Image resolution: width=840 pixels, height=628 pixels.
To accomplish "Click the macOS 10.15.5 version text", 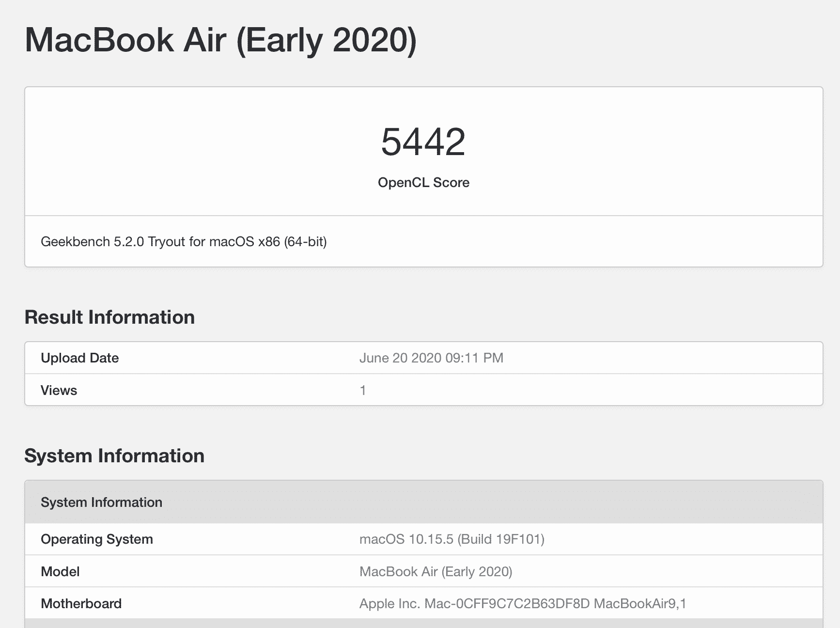I will click(x=406, y=539).
